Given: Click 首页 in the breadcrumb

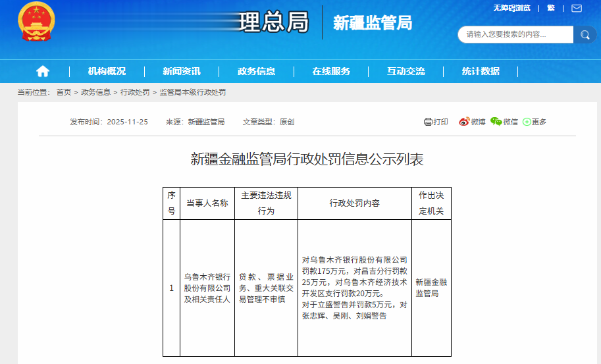Looking at the screenshot, I should click(x=64, y=92).
